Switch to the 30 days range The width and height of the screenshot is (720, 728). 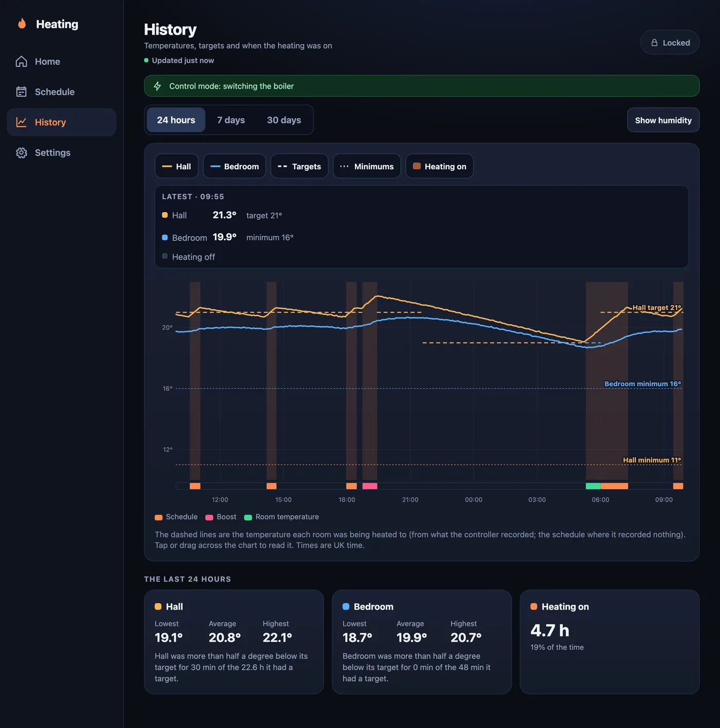coord(284,120)
